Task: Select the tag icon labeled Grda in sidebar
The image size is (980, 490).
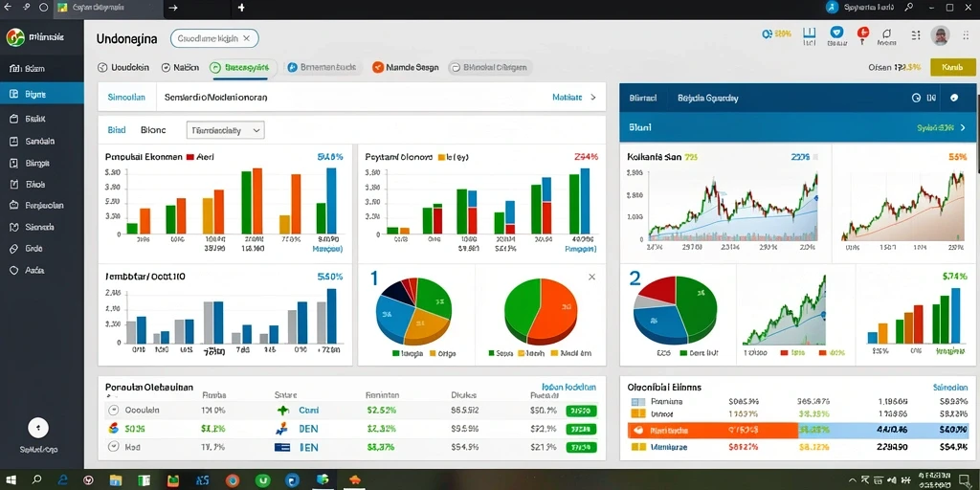Action: click(13, 248)
